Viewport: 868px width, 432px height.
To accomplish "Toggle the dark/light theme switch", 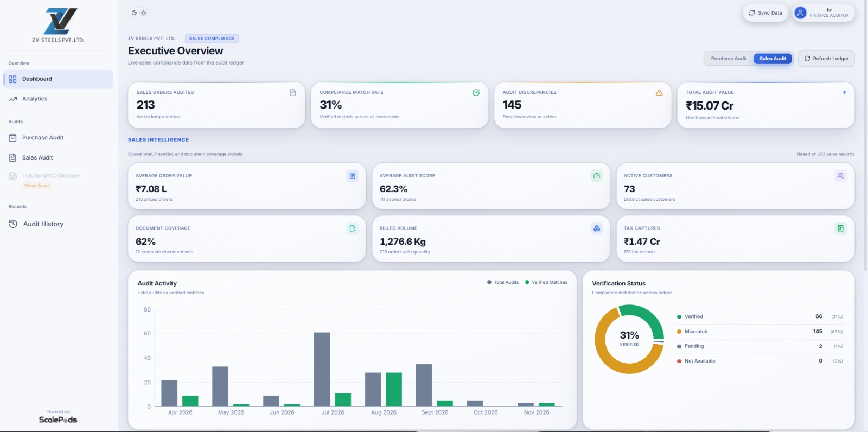I will [139, 12].
